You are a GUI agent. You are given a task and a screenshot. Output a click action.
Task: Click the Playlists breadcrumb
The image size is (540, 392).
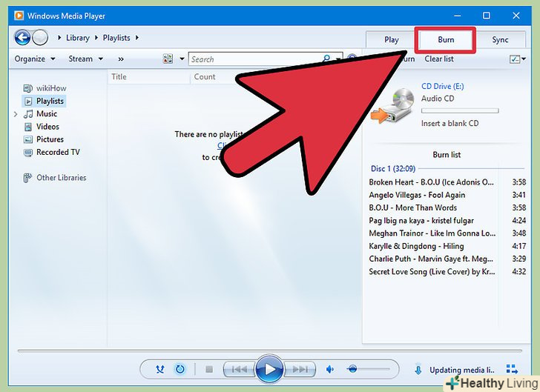click(116, 38)
